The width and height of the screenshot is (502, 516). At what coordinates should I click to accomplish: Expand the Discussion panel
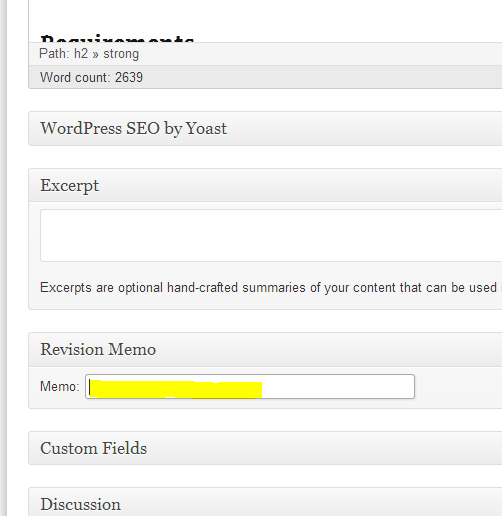265,502
